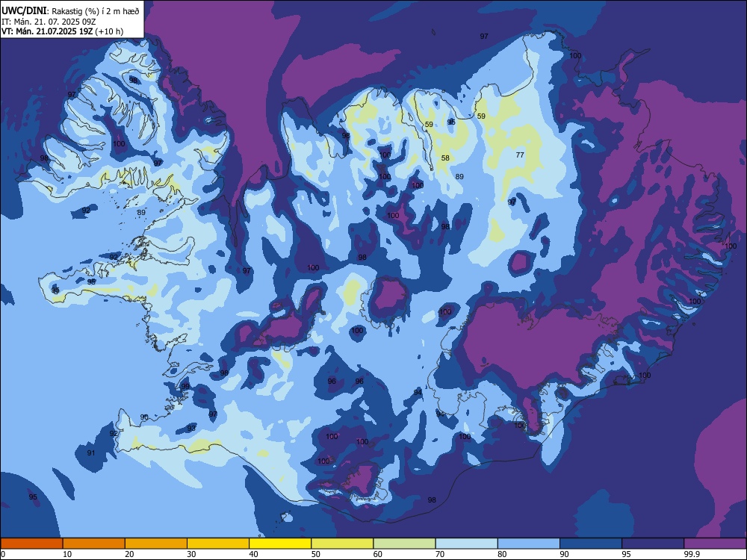747x560 pixels.
Task: Click the legend tick label 40
Action: pos(254,554)
